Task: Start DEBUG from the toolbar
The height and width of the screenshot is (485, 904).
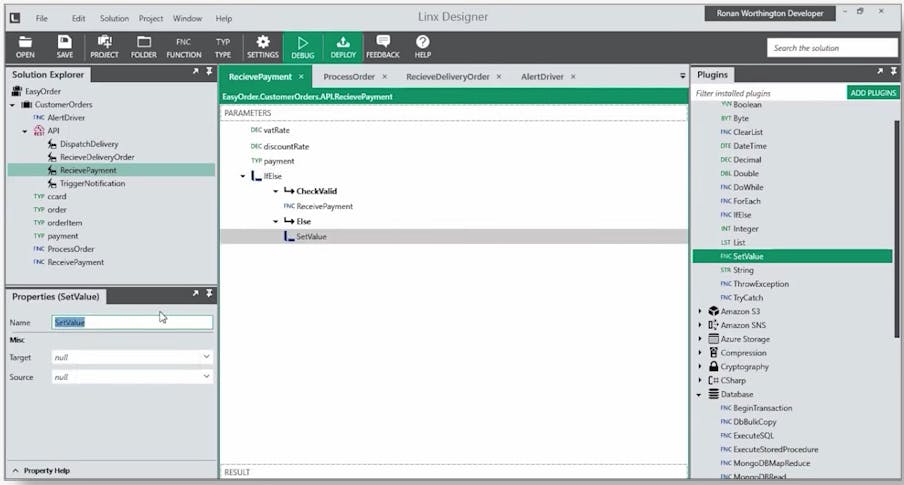Action: click(x=303, y=47)
